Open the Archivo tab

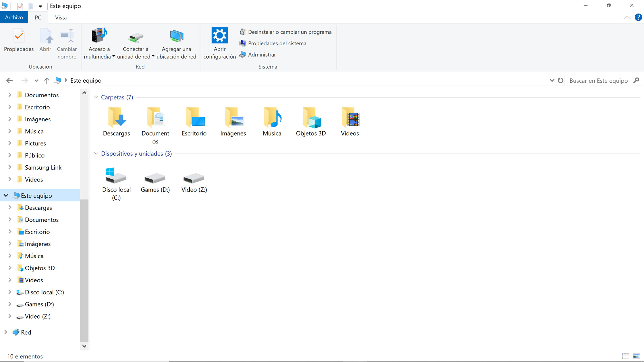tap(14, 17)
